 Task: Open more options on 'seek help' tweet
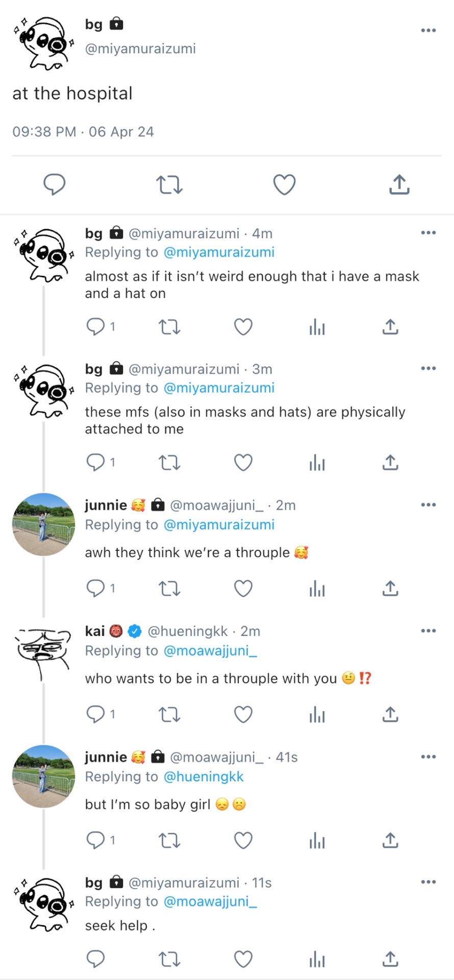click(x=428, y=882)
